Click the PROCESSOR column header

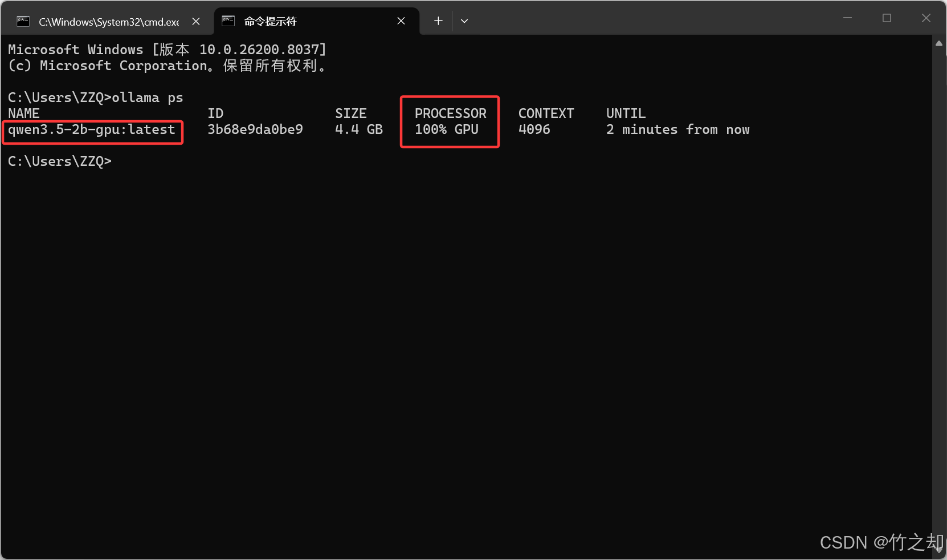[x=451, y=114]
